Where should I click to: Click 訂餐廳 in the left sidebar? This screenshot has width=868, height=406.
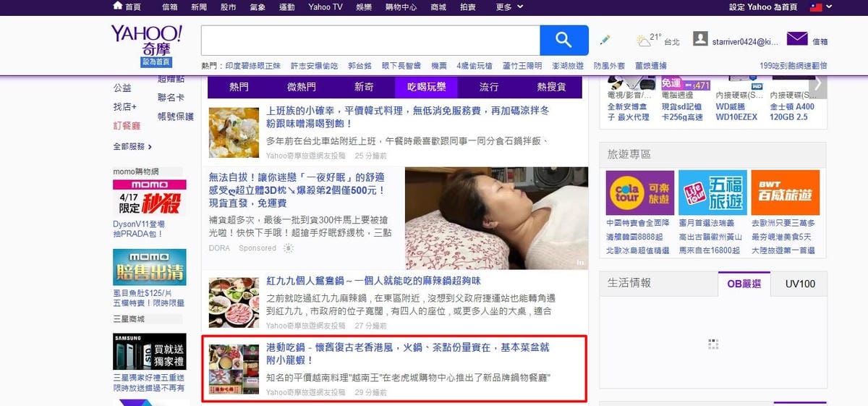(127, 125)
